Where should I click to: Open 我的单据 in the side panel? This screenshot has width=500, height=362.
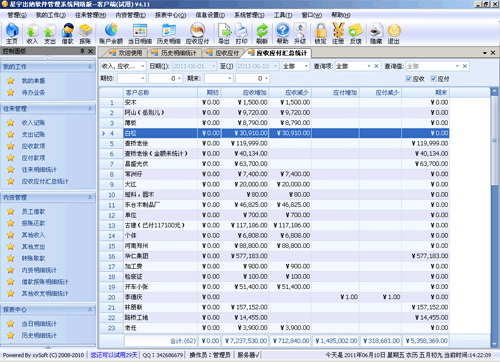click(33, 81)
